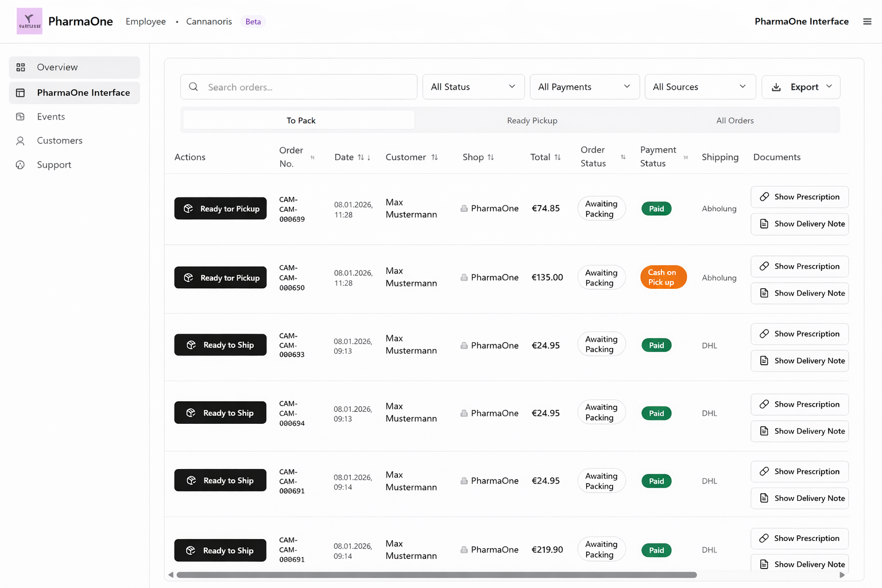This screenshot has width=882, height=588.
Task: Toggle sorting on the Date column
Action: (362, 157)
